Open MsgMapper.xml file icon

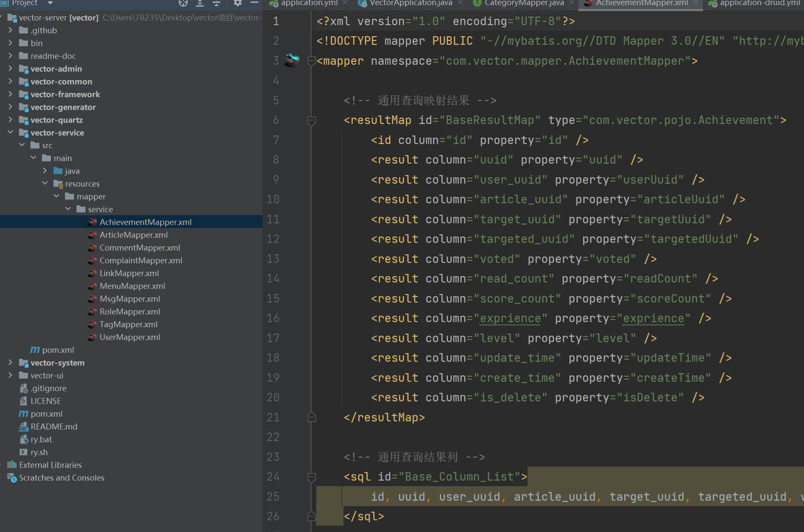92,299
